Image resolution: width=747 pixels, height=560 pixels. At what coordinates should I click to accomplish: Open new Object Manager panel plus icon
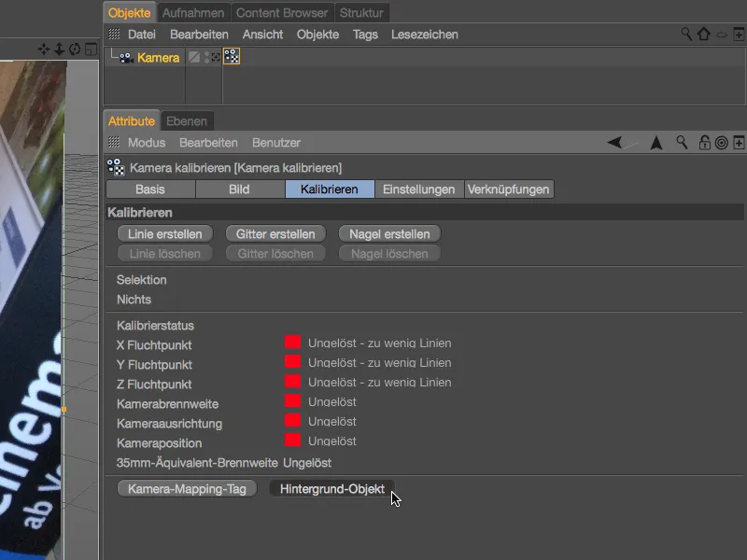point(739,35)
